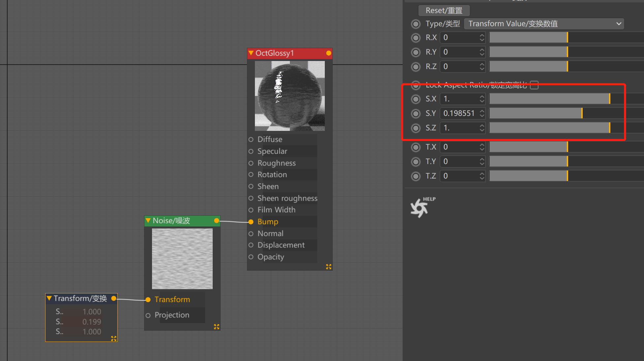
Task: Click the resize icon on OctGlossy1 node
Action: (x=328, y=266)
